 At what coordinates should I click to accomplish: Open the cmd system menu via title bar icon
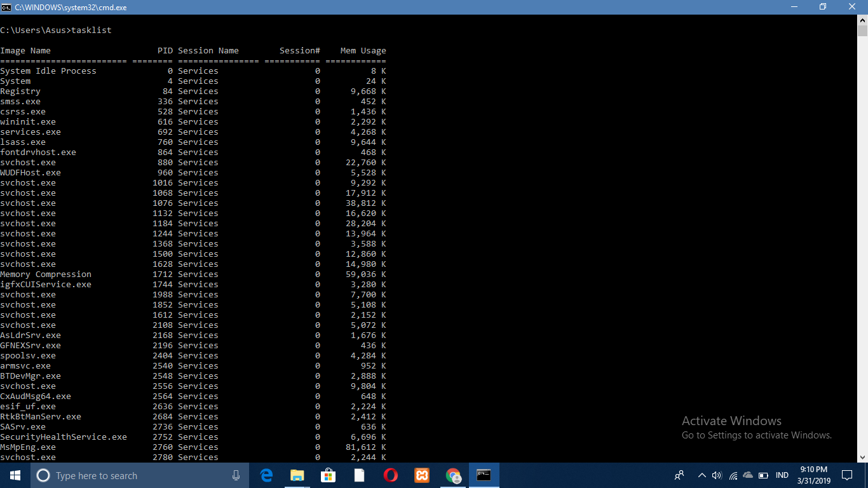pos(7,7)
